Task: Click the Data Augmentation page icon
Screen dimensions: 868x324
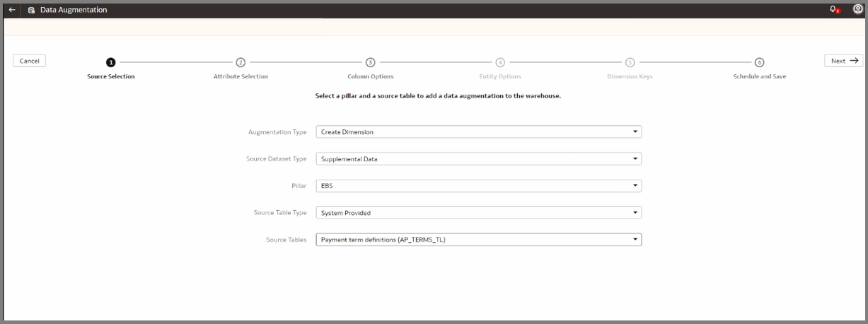Action: click(31, 10)
